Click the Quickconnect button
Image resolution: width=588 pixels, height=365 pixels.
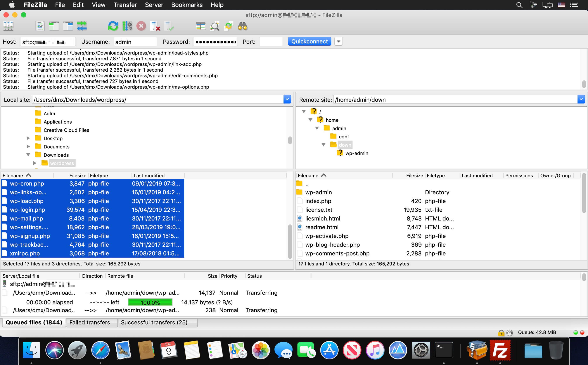309,41
